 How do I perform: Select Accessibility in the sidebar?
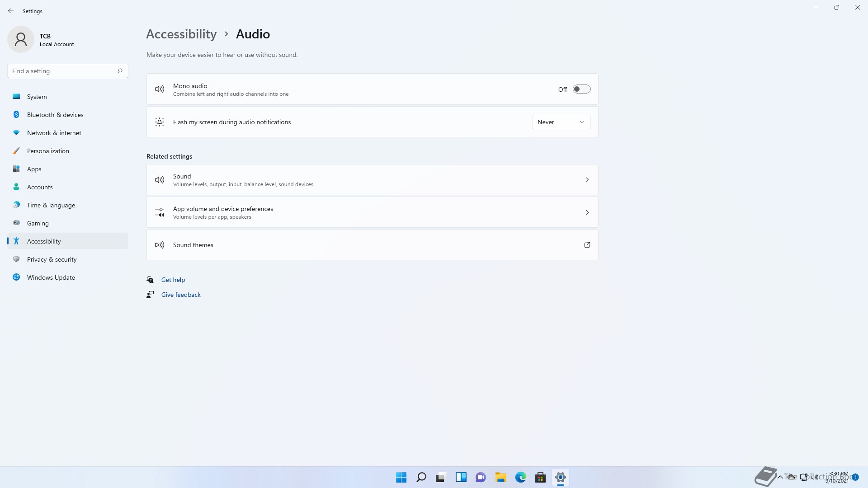pos(68,241)
